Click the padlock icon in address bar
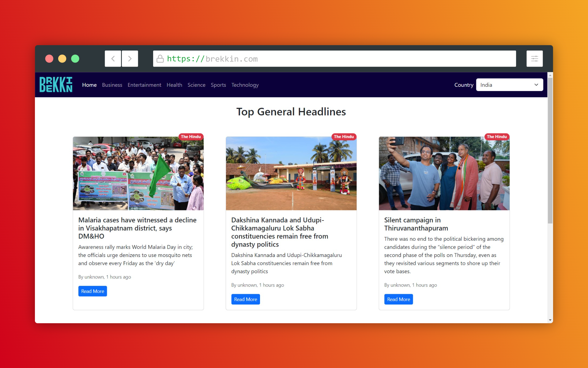 (x=160, y=59)
